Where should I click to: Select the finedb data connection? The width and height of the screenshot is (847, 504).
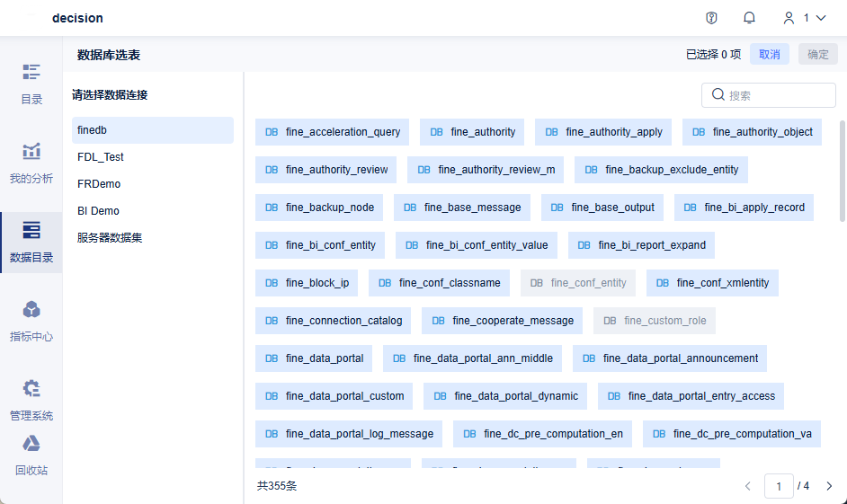click(x=153, y=130)
